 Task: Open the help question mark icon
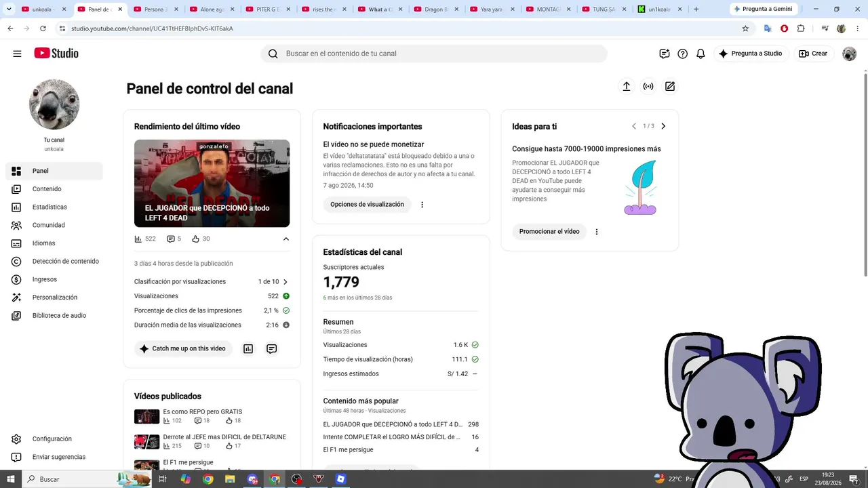(682, 54)
